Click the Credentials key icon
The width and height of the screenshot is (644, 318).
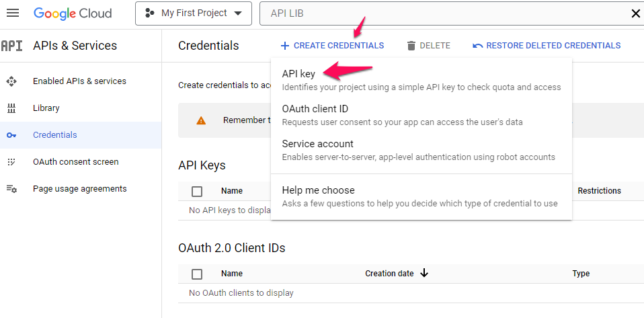coord(11,135)
